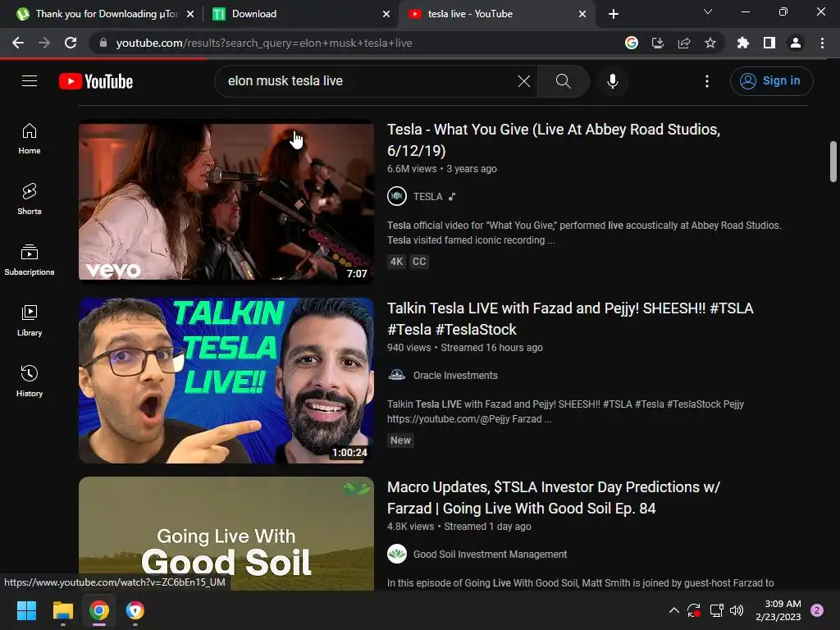
Task: Click the TESLA channel avatar
Action: click(x=397, y=196)
